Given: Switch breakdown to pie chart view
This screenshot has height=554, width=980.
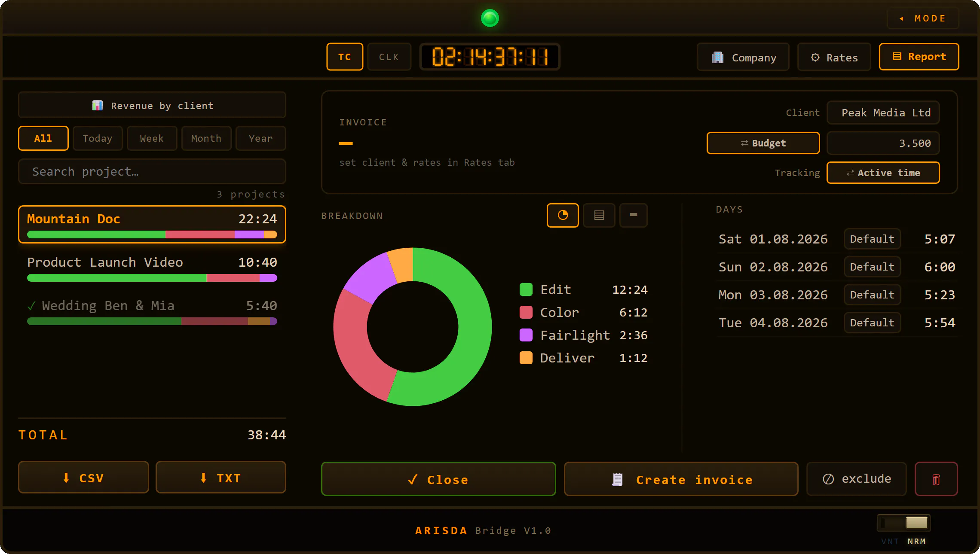Looking at the screenshot, I should coord(563,215).
